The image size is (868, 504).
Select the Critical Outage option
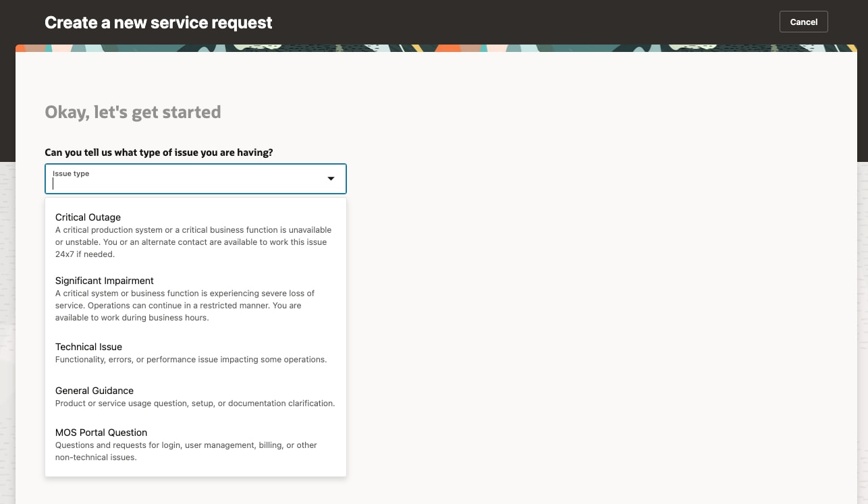pos(88,217)
